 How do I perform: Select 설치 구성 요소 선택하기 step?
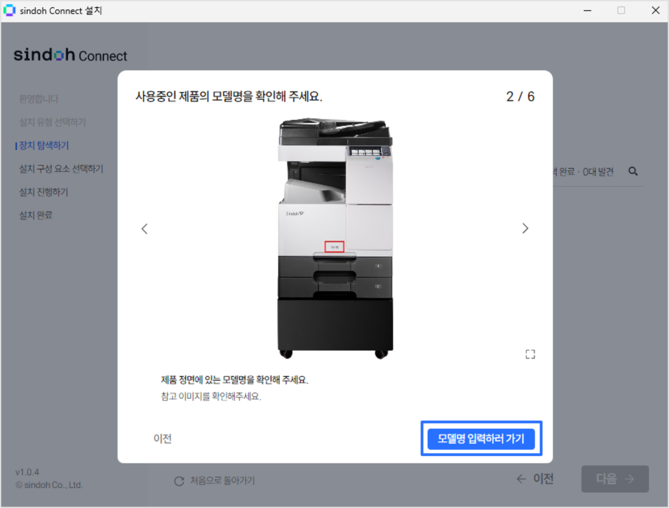pyautogui.click(x=61, y=169)
